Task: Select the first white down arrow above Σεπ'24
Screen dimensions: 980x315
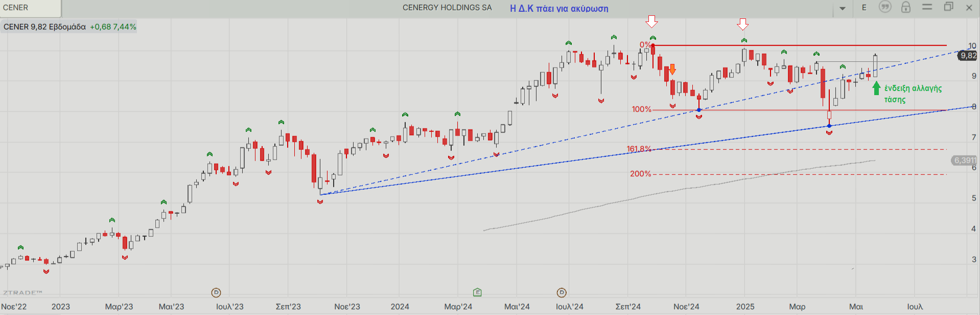Action: pyautogui.click(x=651, y=21)
